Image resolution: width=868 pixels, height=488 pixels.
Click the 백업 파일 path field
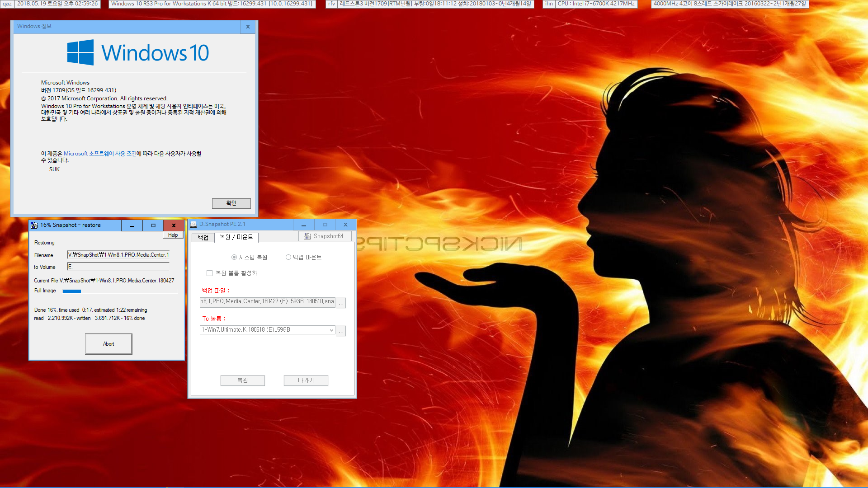click(x=268, y=302)
